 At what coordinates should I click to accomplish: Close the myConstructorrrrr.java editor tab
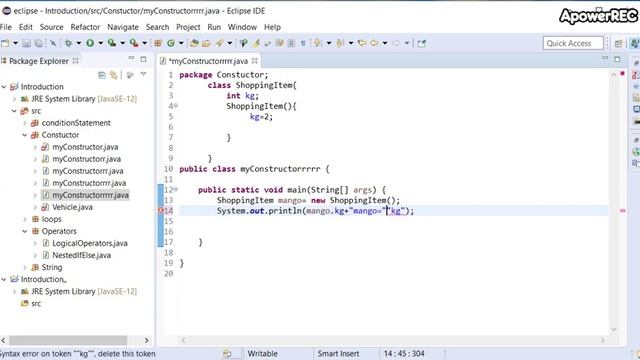(x=255, y=61)
